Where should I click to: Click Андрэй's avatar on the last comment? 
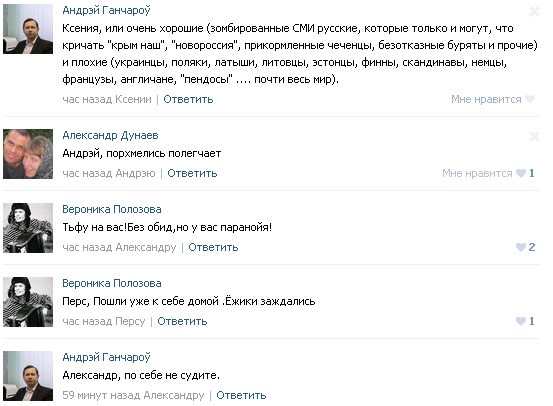[28, 376]
